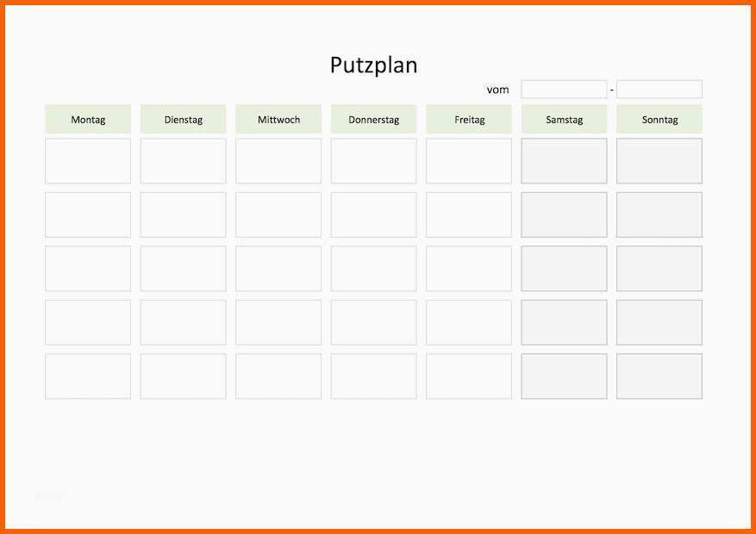Screen dimensions: 756x534
Task: Click the end date field after the dash
Action: pyautogui.click(x=659, y=89)
